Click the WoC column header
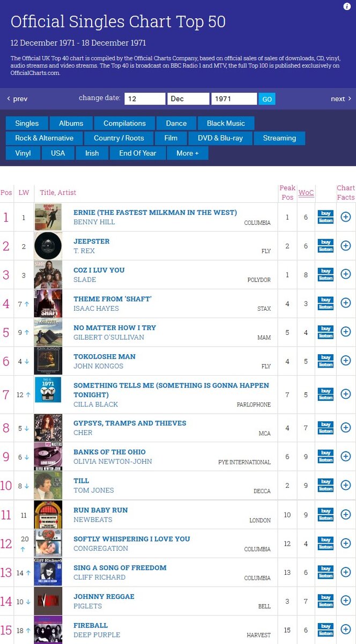Image resolution: width=356 pixels, height=644 pixels. click(x=306, y=192)
